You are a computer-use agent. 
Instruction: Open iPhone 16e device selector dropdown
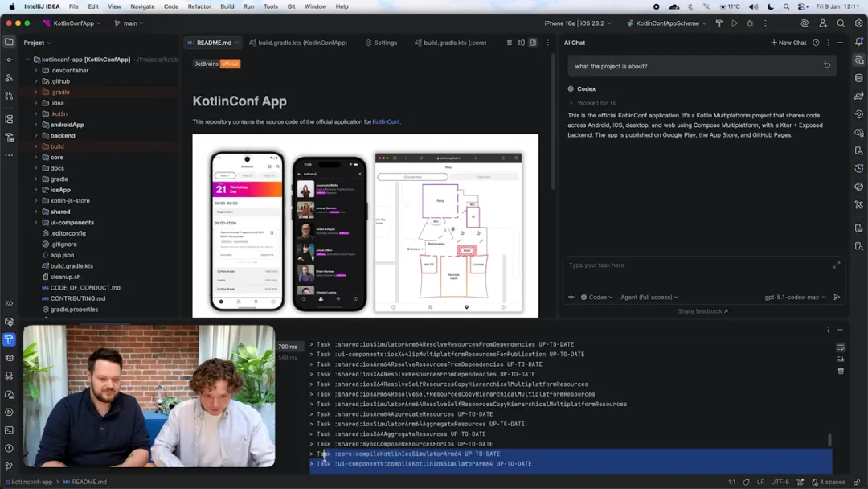(x=578, y=23)
